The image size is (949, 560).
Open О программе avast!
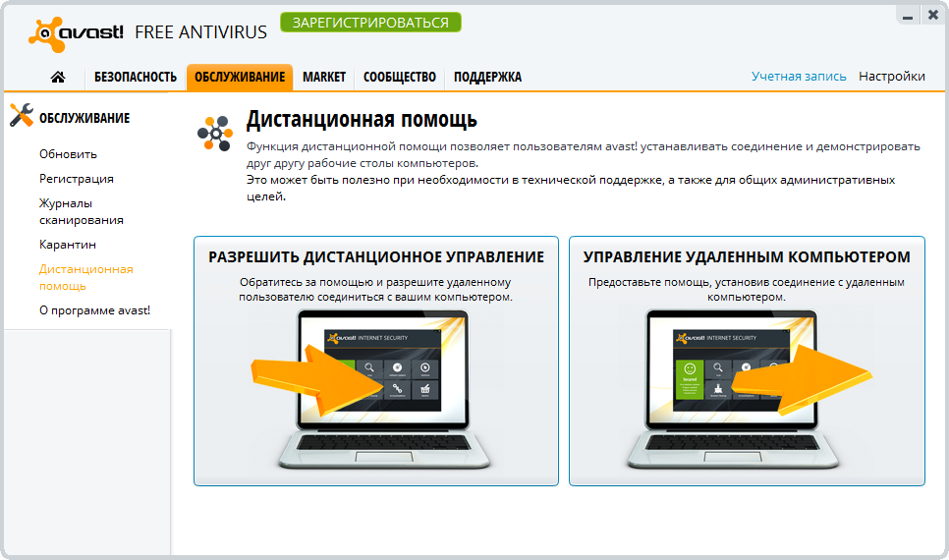[94, 310]
